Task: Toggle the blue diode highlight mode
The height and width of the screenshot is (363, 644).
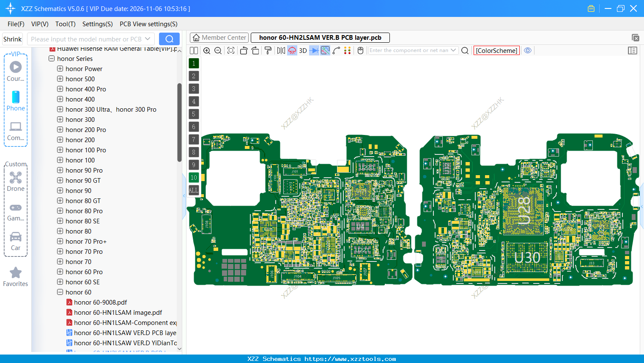Action: coord(313,50)
